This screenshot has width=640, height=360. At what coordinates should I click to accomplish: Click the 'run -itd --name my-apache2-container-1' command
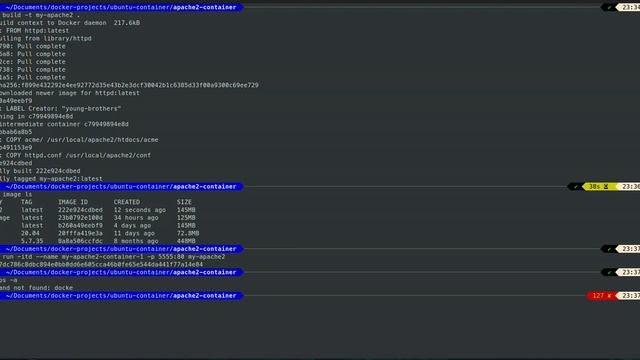tap(113, 257)
